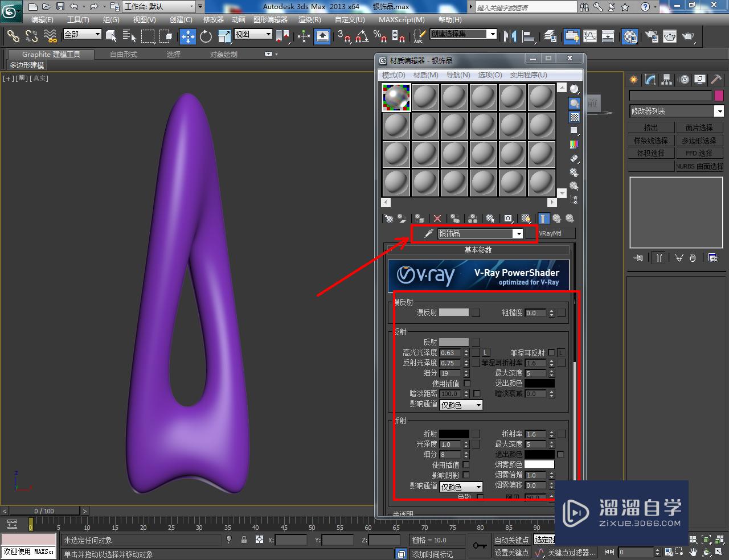Open refraction 影响通道 仅颜色 dropdown
The width and height of the screenshot is (729, 560).
point(461,487)
